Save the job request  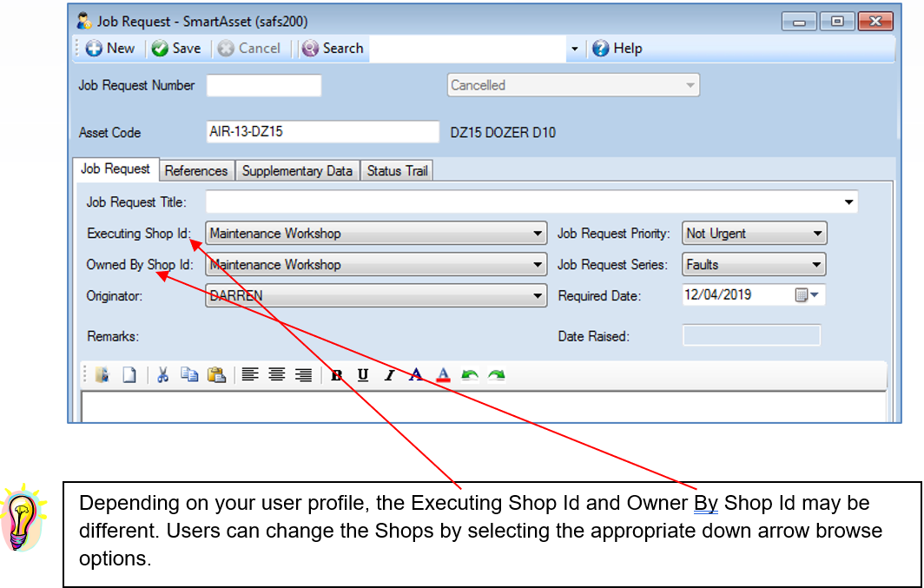point(175,49)
